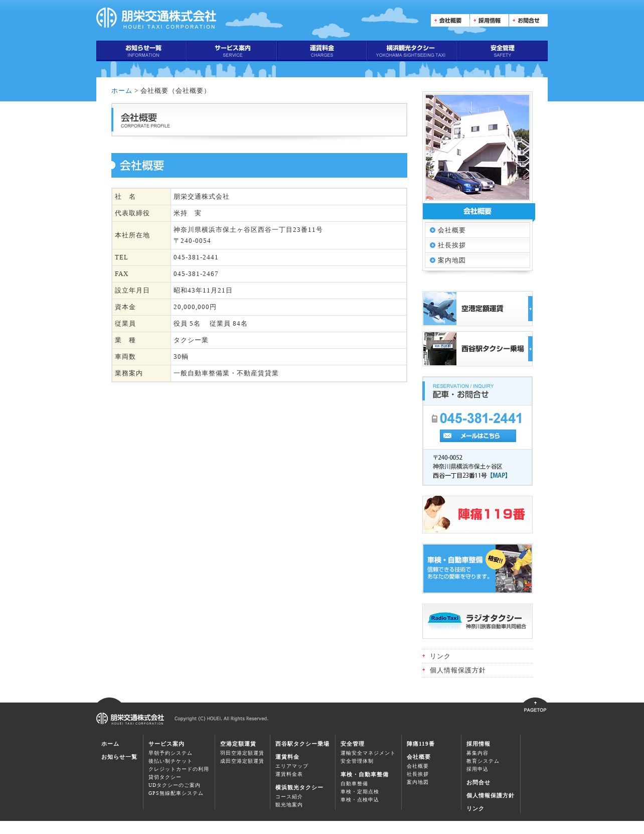This screenshot has height=834, width=644.
Task: Open footer お問合せ link
Action: (x=478, y=782)
